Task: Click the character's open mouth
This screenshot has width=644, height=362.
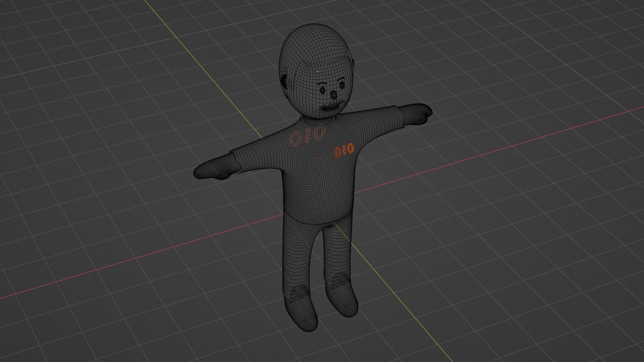Action: 331,107
